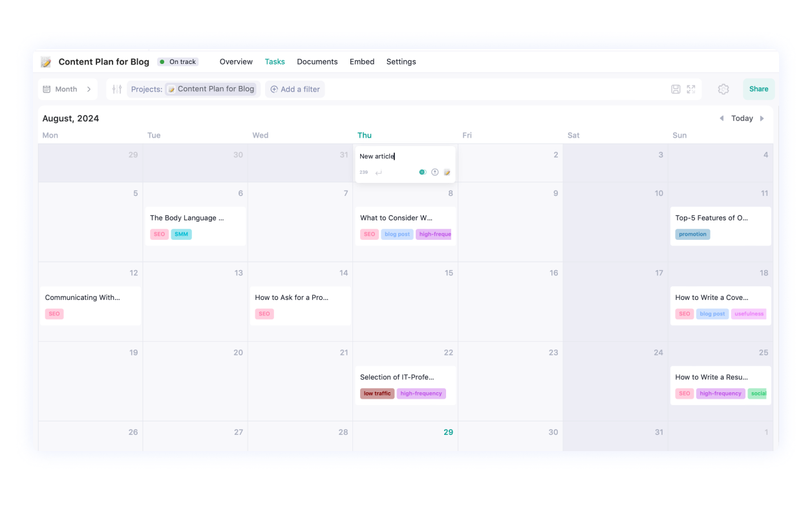
Task: Open the Overview tab
Action: coord(235,61)
